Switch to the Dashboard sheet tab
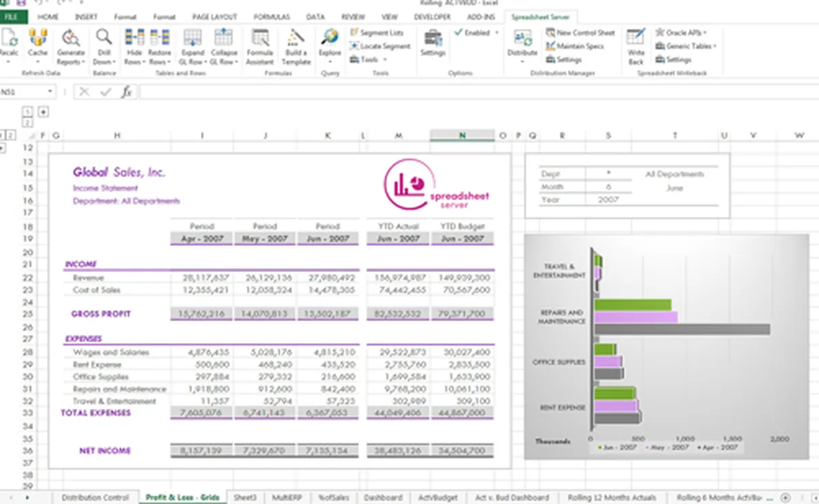The width and height of the screenshot is (819, 504). [383, 497]
